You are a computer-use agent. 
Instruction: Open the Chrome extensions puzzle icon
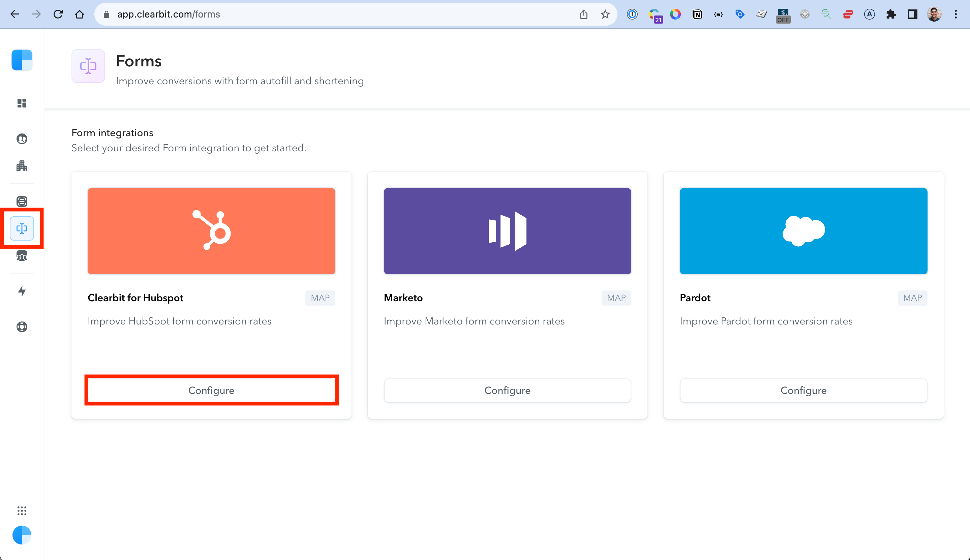pyautogui.click(x=891, y=14)
